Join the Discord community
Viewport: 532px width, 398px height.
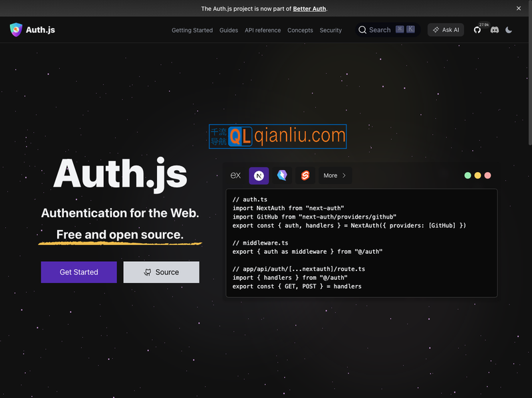[x=493, y=29]
